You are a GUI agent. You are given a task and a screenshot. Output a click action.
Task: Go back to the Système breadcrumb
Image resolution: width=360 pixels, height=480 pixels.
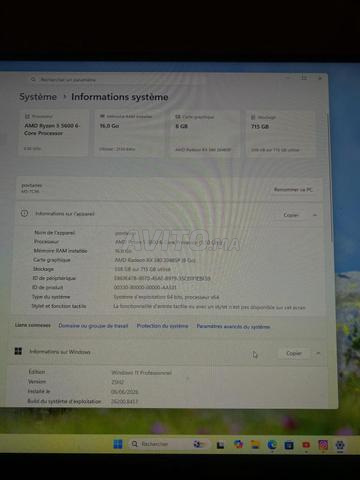pos(38,97)
